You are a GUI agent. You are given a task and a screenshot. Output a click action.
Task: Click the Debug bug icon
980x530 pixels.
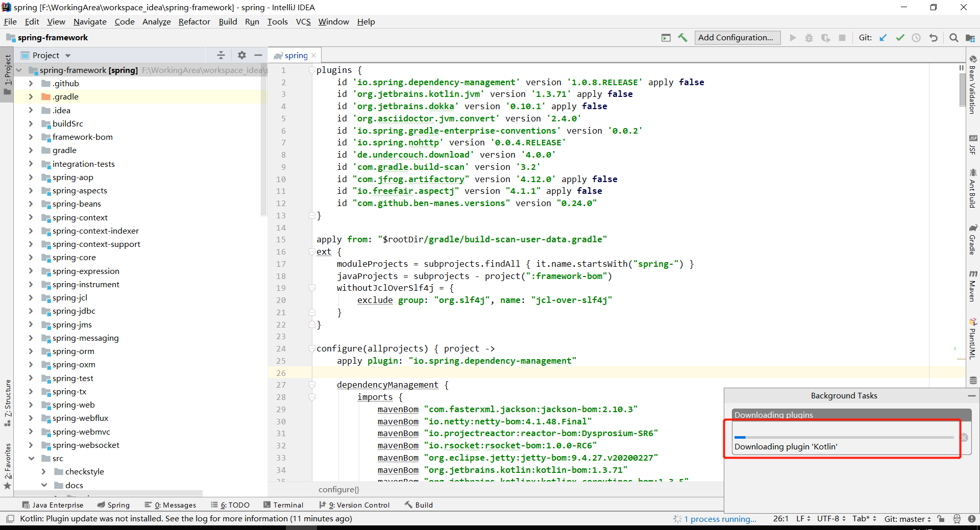[x=809, y=38]
